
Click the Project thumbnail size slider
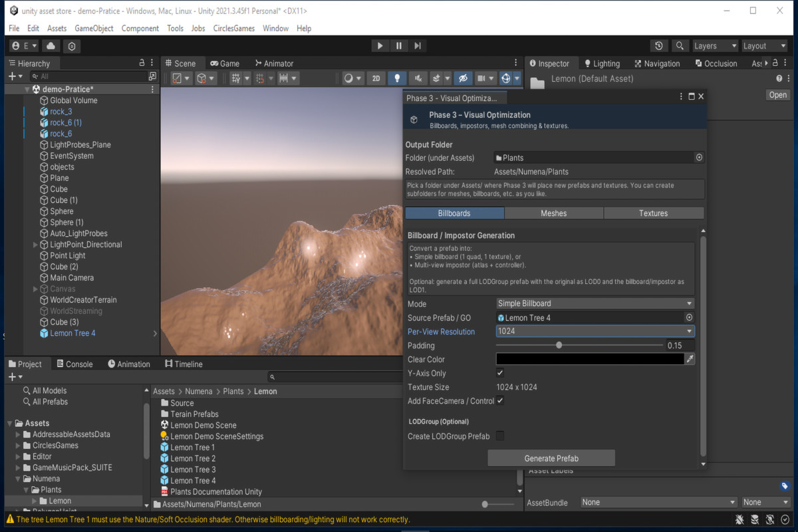(x=499, y=504)
